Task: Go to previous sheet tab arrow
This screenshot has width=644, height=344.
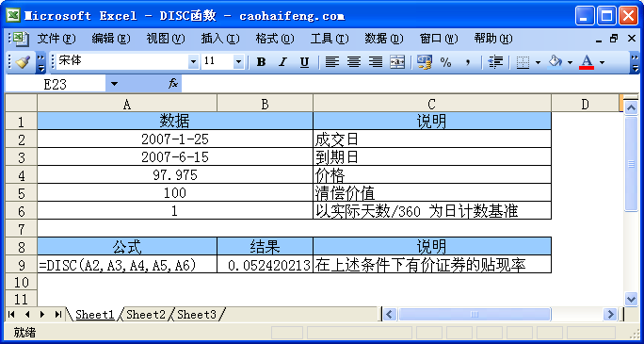Action: 27,315
